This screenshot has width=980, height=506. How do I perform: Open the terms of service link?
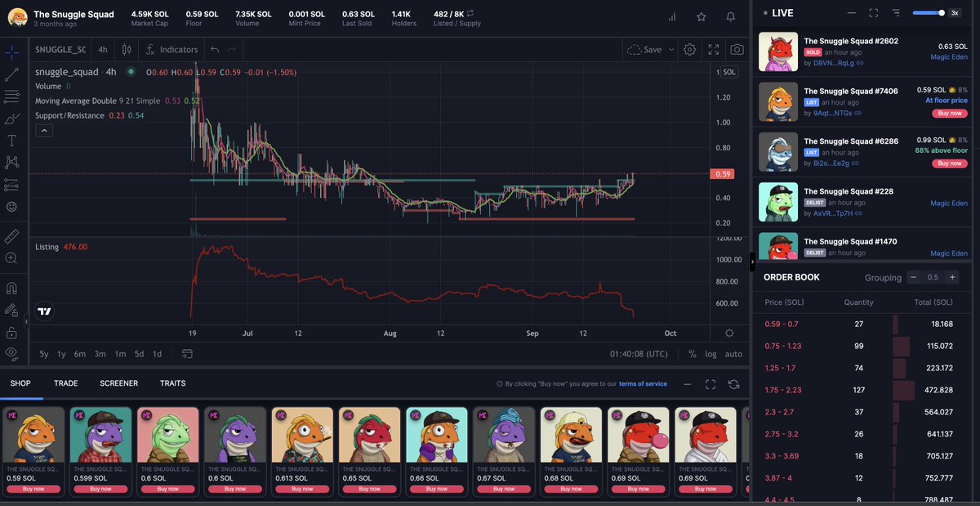[x=643, y=384]
